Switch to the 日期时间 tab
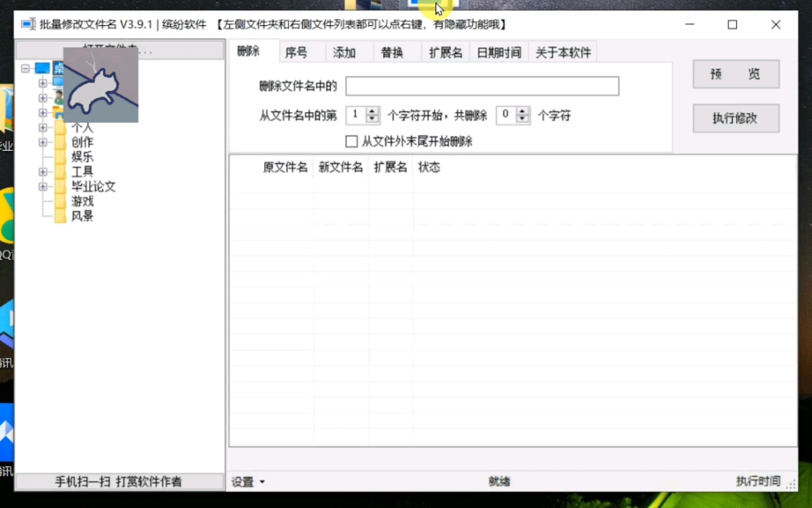Image resolution: width=812 pixels, height=508 pixels. point(499,52)
